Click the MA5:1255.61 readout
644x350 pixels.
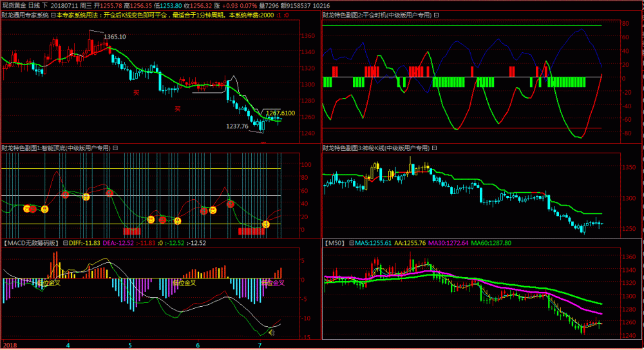[374, 243]
